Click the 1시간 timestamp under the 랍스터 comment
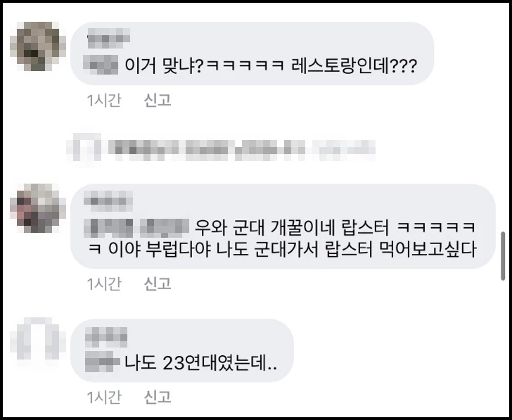This screenshot has width=512, height=420. pyautogui.click(x=104, y=284)
